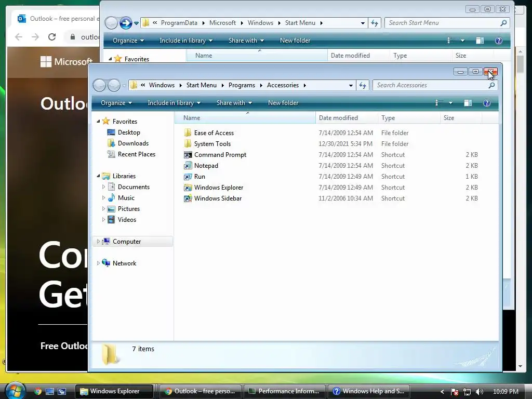This screenshot has height=399, width=532.
Task: Expand Computer tree node
Action: pyautogui.click(x=98, y=241)
